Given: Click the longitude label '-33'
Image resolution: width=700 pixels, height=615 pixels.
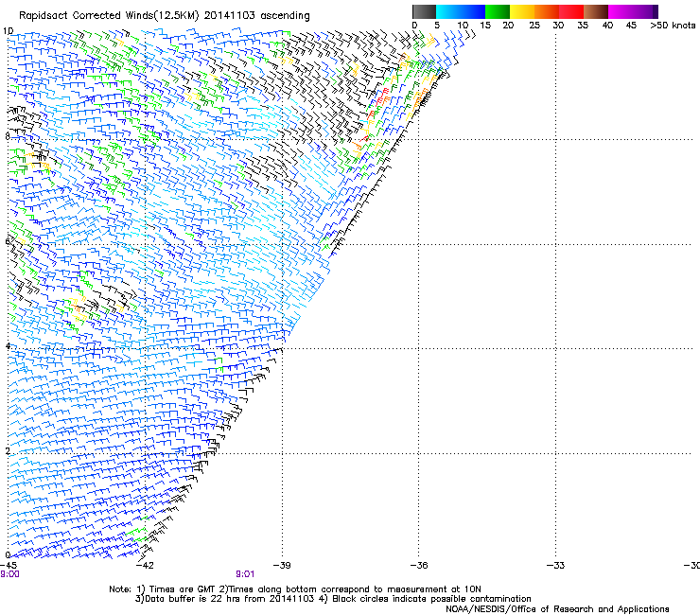Looking at the screenshot, I should coord(556,565).
